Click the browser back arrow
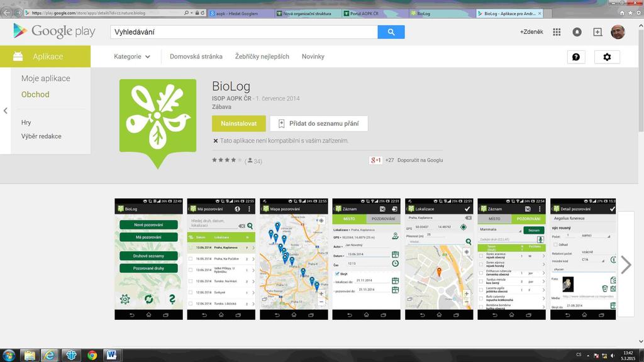Image resolution: width=644 pixels, height=362 pixels. coord(6,13)
